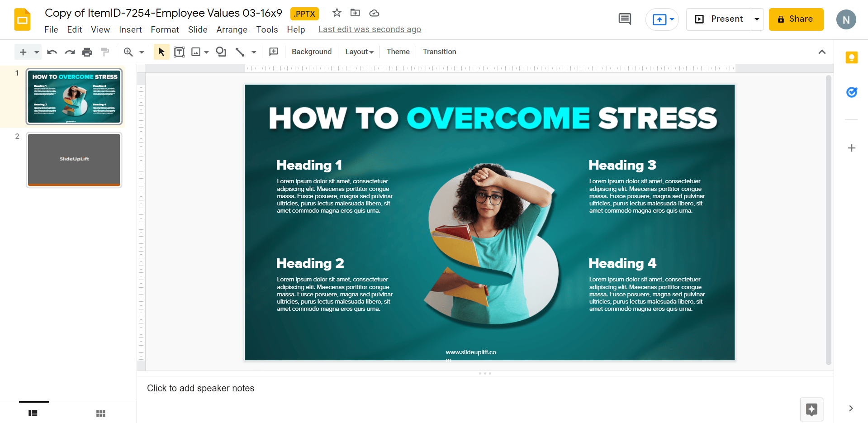Switch to grid view of slides
This screenshot has width=868, height=423.
101,413
